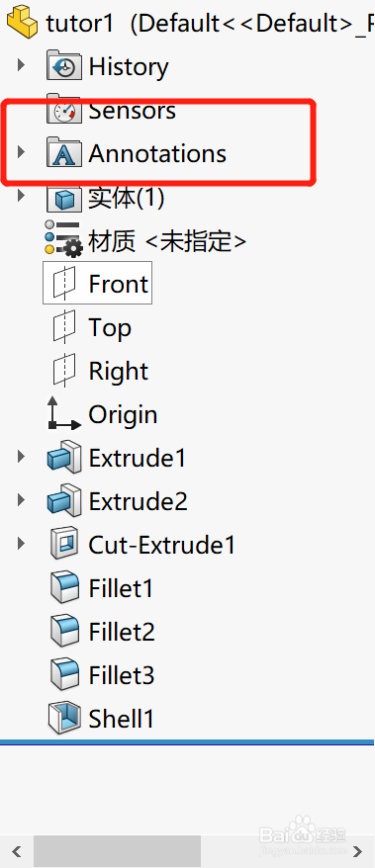Screen dimensions: 375x868
Task: Click the Fillet2 feature icon
Action: pyautogui.click(x=64, y=632)
